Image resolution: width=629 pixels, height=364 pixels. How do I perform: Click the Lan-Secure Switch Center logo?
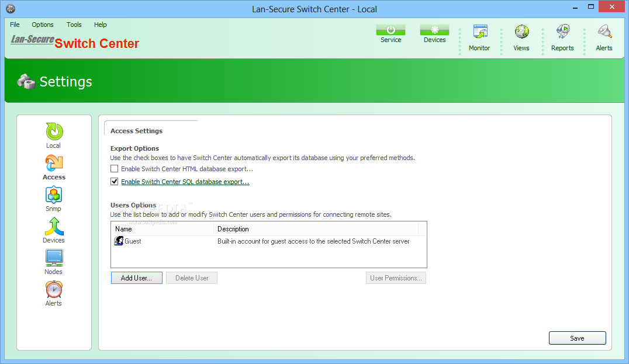coord(75,41)
